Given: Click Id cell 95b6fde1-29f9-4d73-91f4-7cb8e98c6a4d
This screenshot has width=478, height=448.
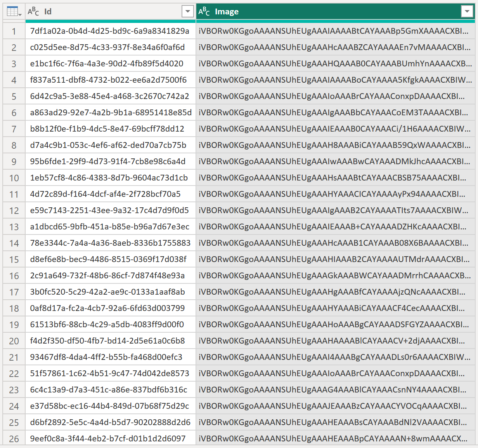Looking at the screenshot, I should [x=111, y=161].
